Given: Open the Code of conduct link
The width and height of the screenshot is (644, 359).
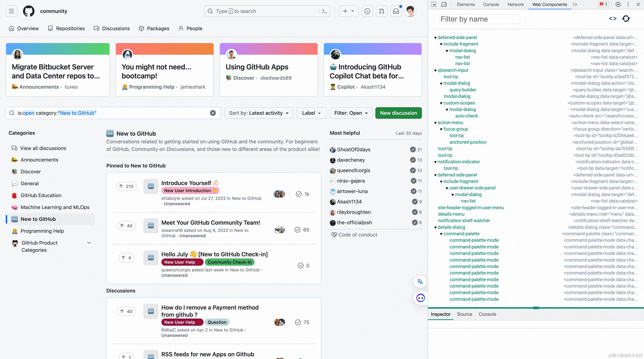Looking at the screenshot, I should pyautogui.click(x=358, y=235).
